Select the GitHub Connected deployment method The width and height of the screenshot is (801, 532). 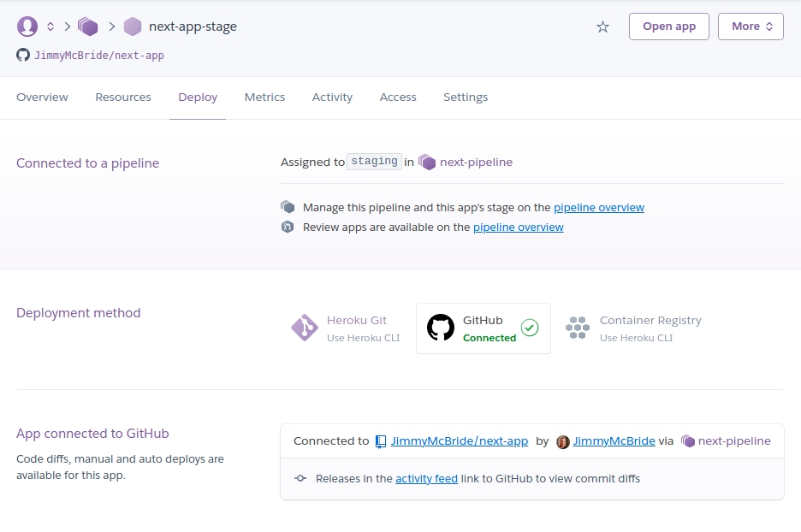(484, 328)
